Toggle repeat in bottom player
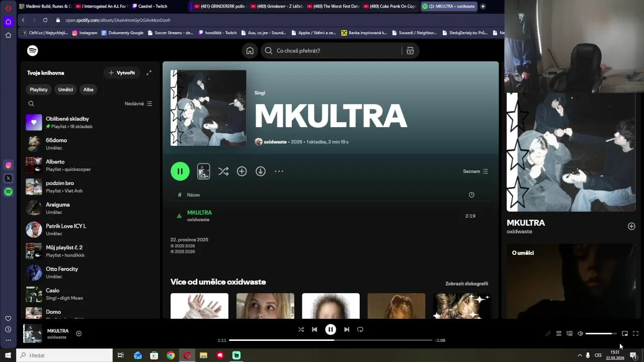Screen dimensions: 644x362 click(360, 329)
